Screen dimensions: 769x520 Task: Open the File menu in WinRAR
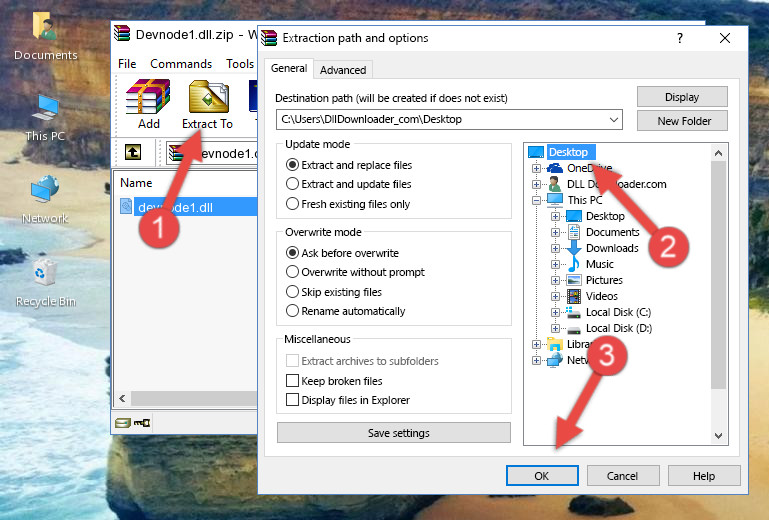[x=127, y=64]
